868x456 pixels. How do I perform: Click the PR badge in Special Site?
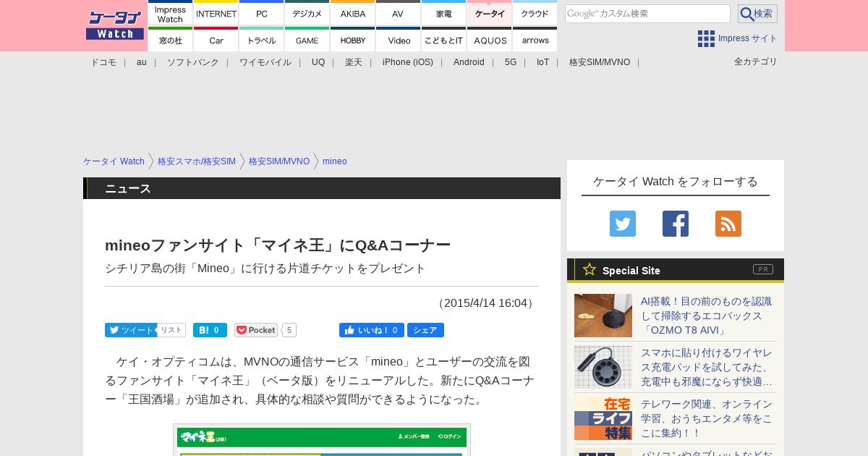click(763, 269)
